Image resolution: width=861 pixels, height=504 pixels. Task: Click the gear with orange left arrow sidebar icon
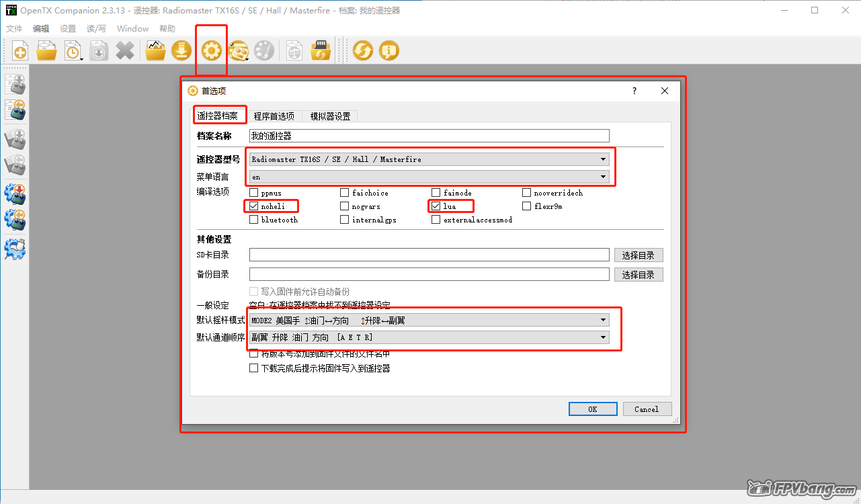tap(15, 220)
